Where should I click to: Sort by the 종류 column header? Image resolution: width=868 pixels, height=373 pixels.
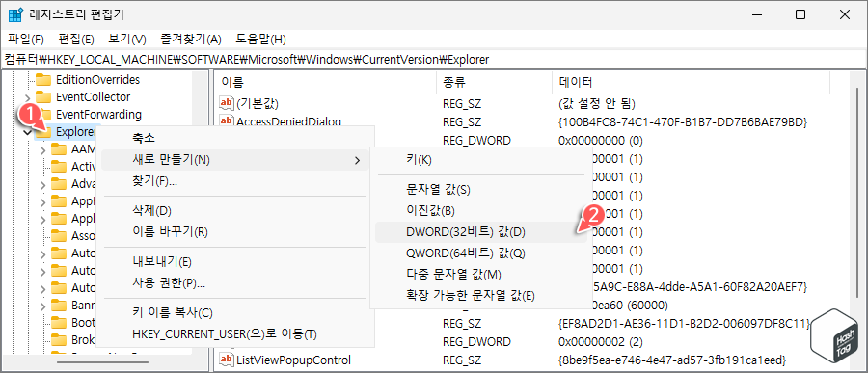pyautogui.click(x=494, y=83)
